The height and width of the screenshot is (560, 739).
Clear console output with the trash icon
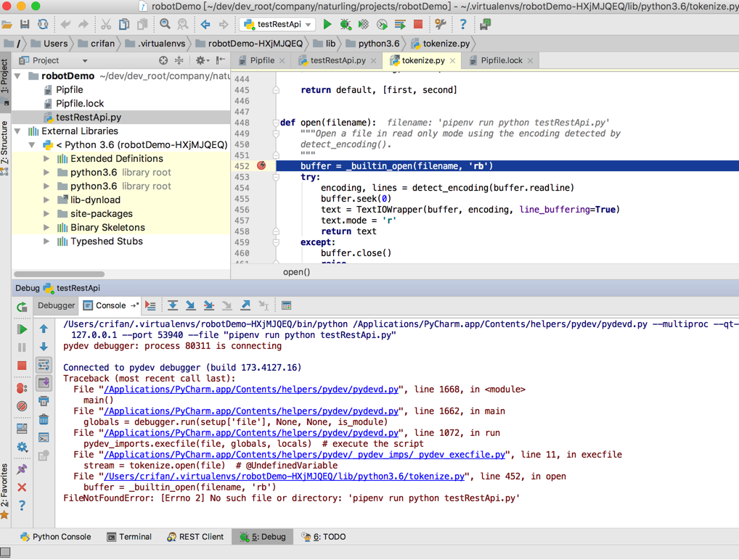(44, 419)
